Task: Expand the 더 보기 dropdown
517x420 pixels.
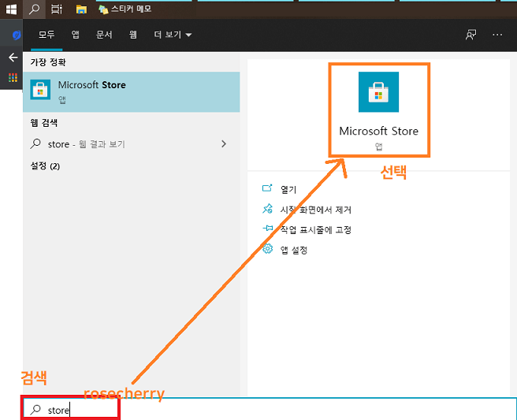Action: (173, 35)
